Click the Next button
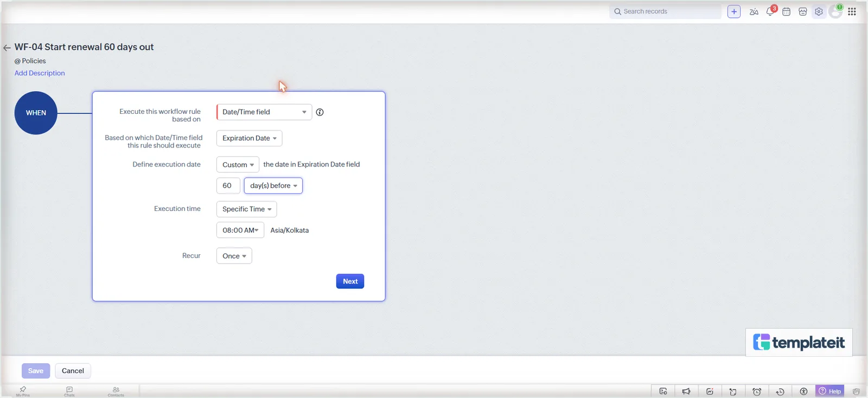868x398 pixels. [350, 281]
